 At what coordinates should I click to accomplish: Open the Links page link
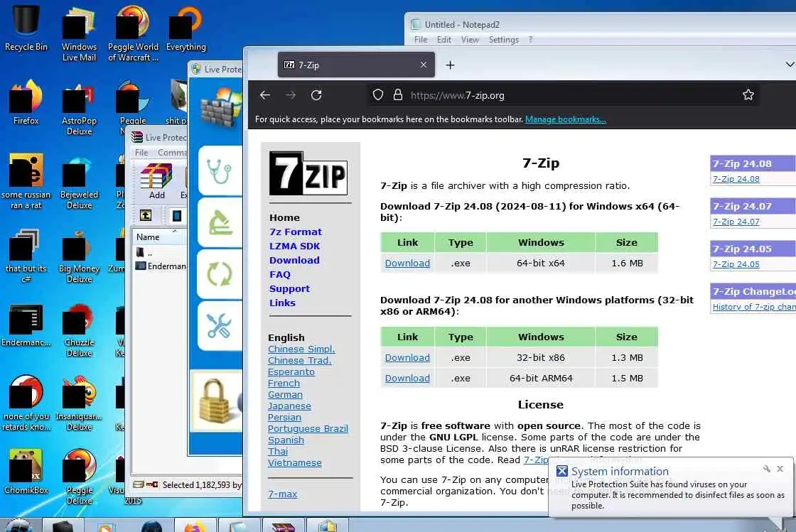[282, 303]
